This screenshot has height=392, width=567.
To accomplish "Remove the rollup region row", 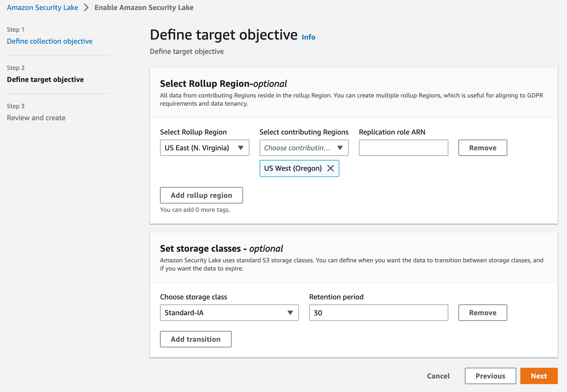I will pos(482,148).
